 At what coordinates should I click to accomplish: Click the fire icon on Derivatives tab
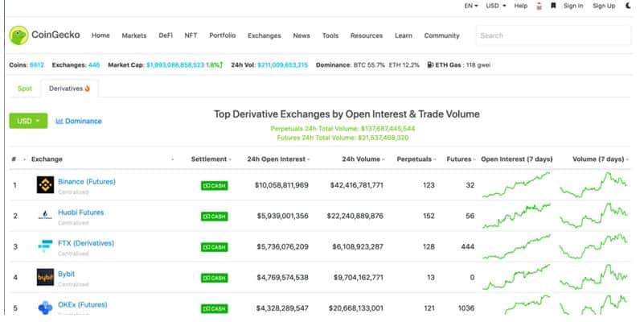point(87,89)
